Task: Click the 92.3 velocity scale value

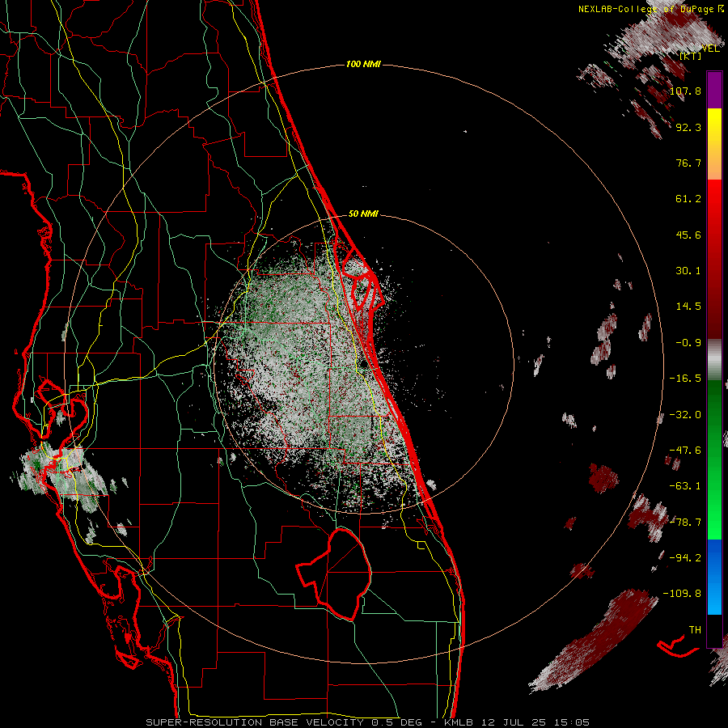Action: point(688,127)
